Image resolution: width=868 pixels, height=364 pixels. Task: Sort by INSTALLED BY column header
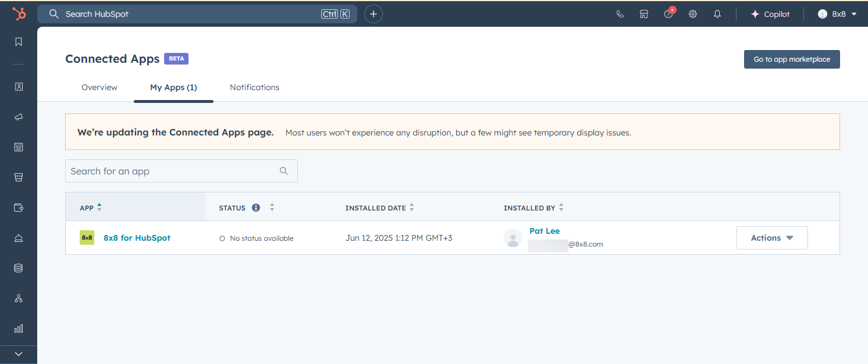coord(534,208)
